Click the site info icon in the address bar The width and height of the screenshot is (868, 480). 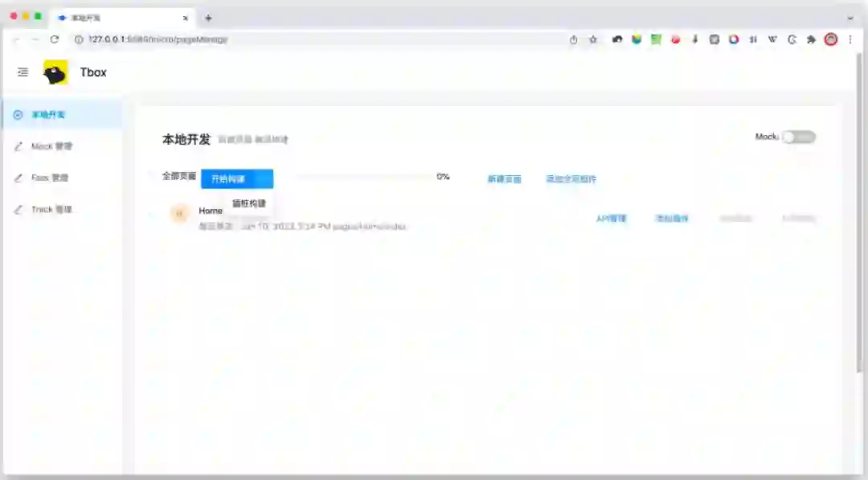pyautogui.click(x=79, y=39)
